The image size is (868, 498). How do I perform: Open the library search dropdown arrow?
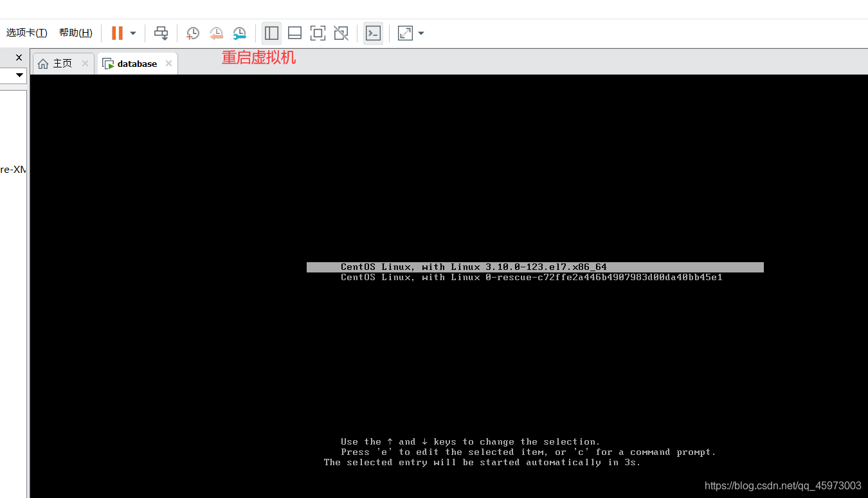click(x=19, y=75)
